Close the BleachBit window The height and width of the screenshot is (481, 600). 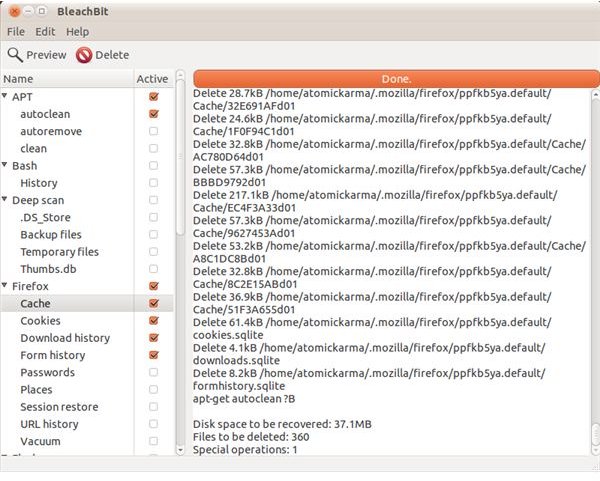coord(14,11)
